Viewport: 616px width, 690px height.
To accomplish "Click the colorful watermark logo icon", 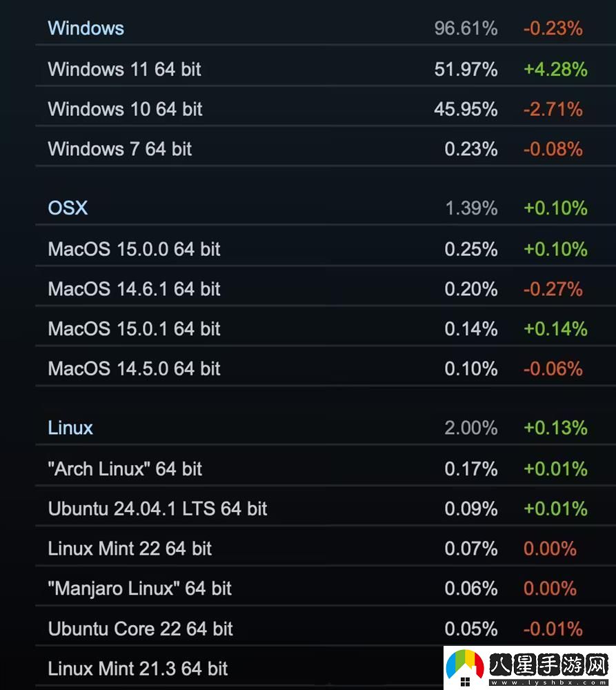I will click(x=465, y=668).
